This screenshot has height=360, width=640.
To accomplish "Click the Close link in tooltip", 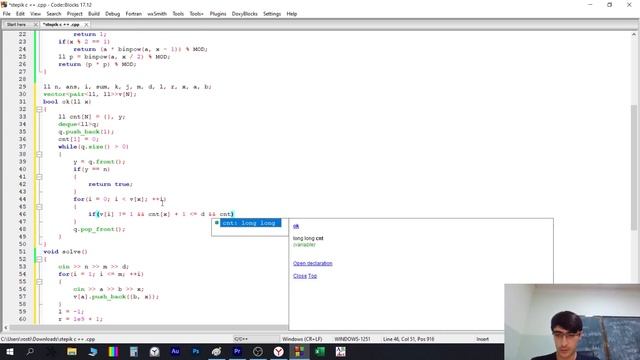I will (x=300, y=276).
